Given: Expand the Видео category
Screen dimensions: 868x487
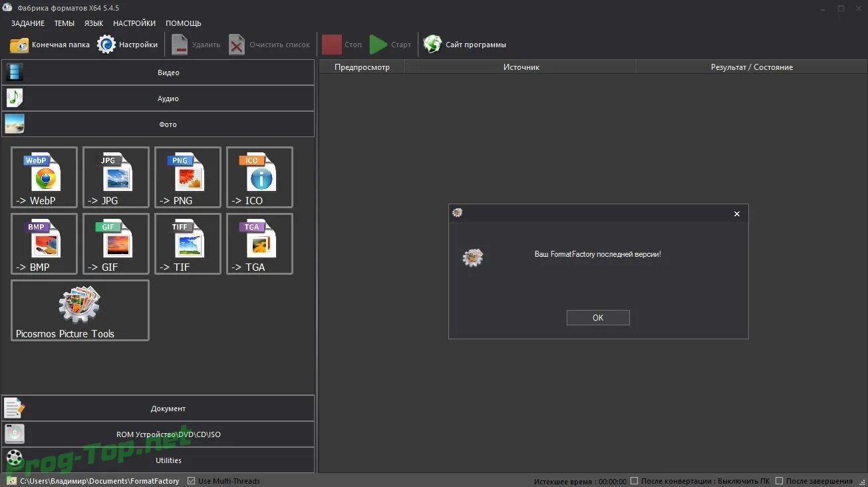Looking at the screenshot, I should click(158, 73).
